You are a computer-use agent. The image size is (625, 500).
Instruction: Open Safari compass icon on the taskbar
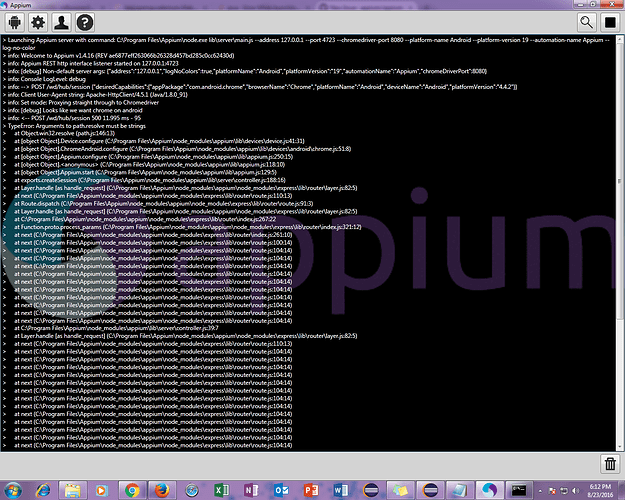pos(192,490)
